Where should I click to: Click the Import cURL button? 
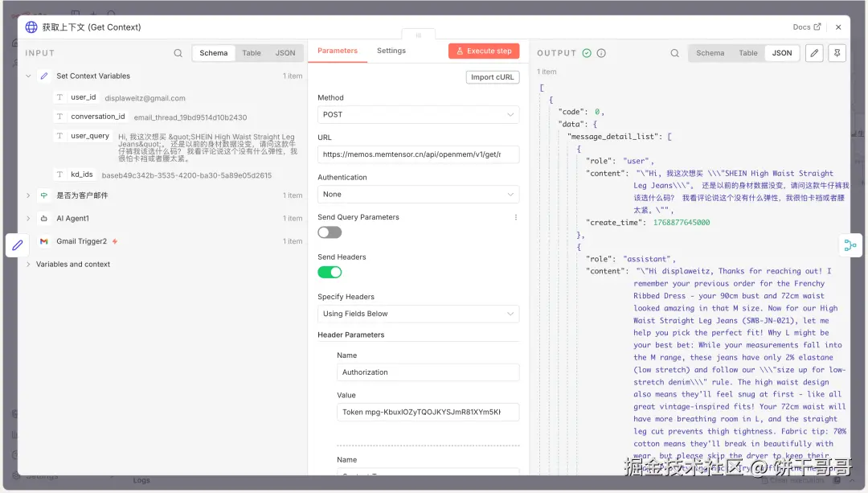click(x=492, y=77)
